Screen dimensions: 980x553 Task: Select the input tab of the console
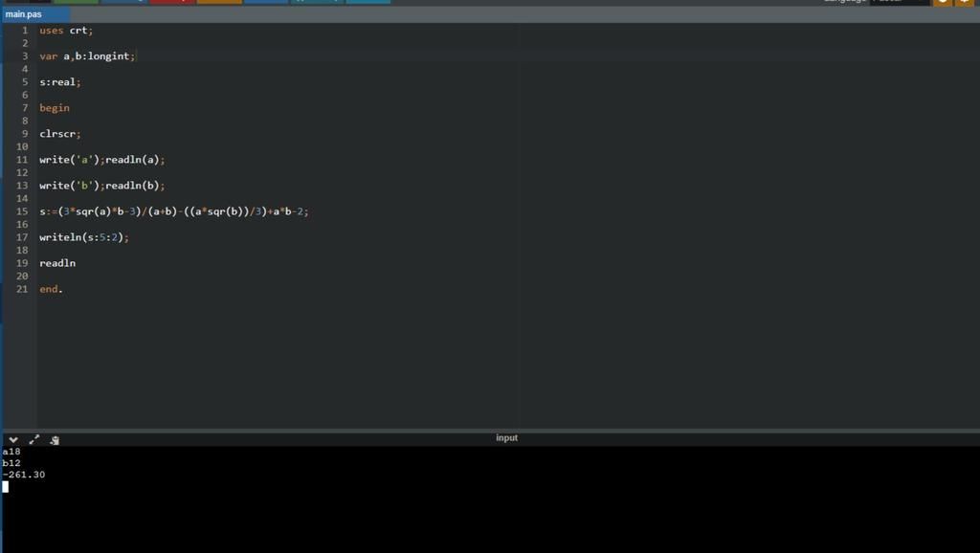coord(506,437)
